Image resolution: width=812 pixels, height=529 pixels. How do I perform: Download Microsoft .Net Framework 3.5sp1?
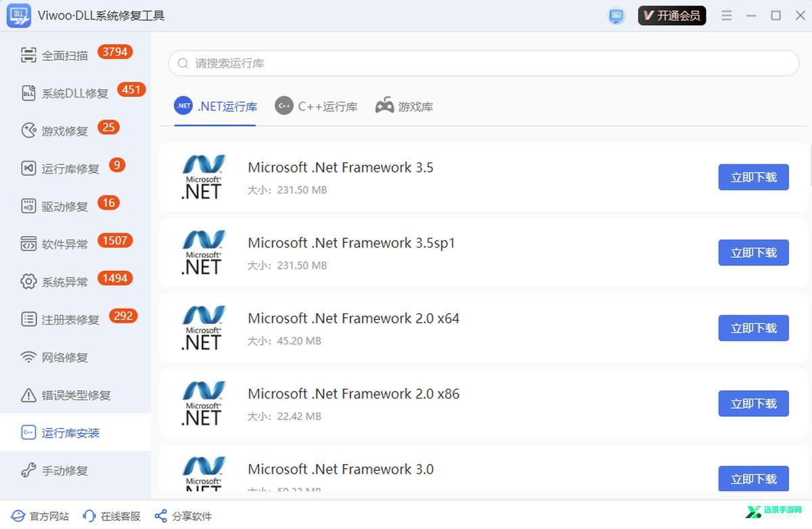753,253
